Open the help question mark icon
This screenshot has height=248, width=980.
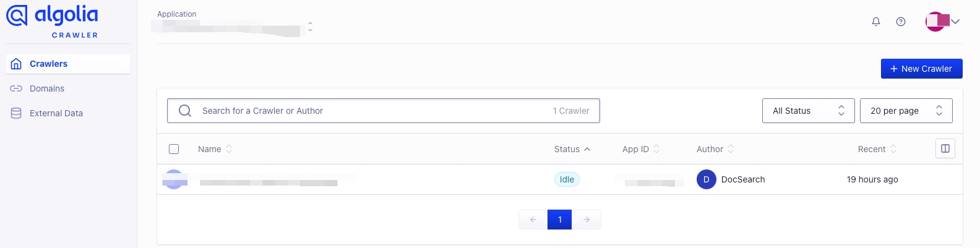pyautogui.click(x=901, y=22)
